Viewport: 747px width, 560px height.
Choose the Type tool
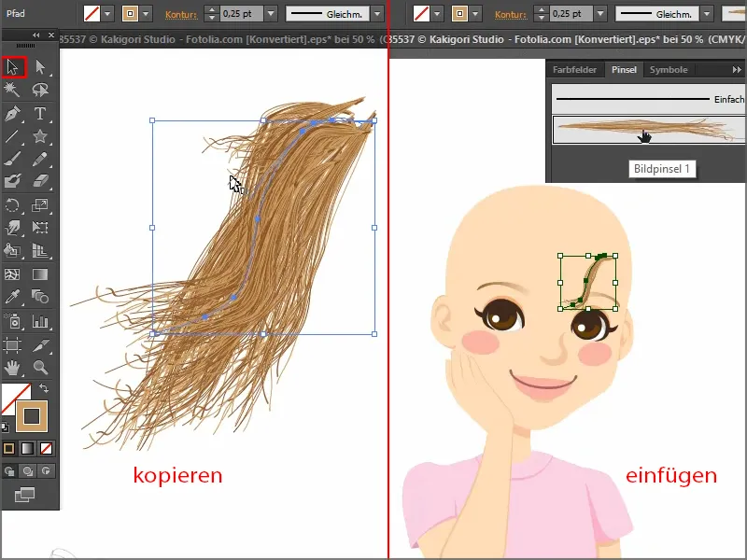[40, 114]
